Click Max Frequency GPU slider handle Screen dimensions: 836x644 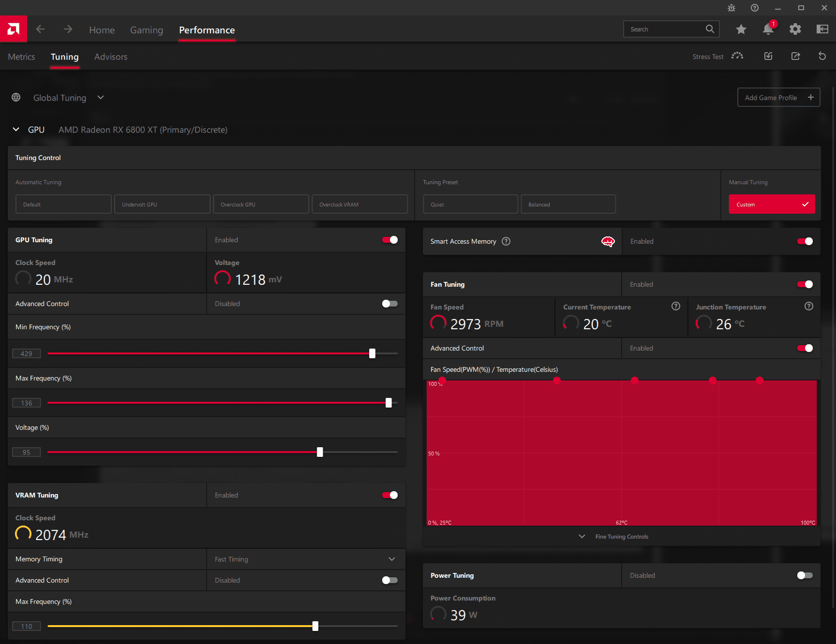pos(388,403)
